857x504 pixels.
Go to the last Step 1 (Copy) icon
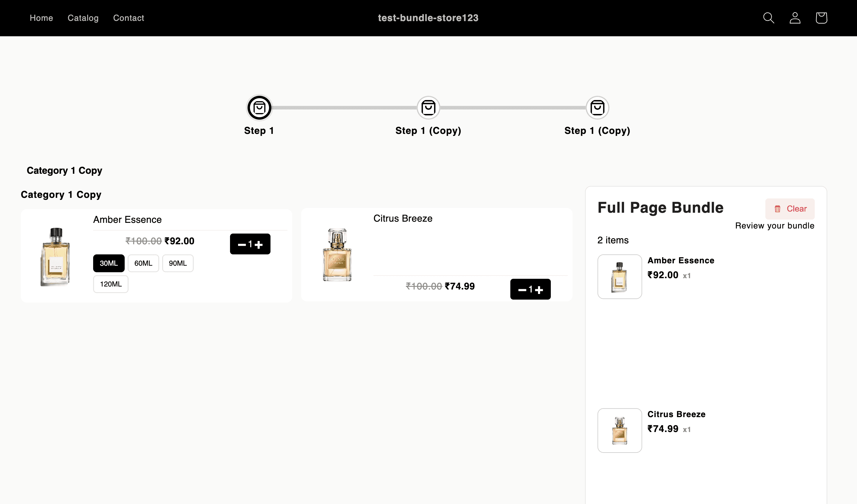click(597, 108)
